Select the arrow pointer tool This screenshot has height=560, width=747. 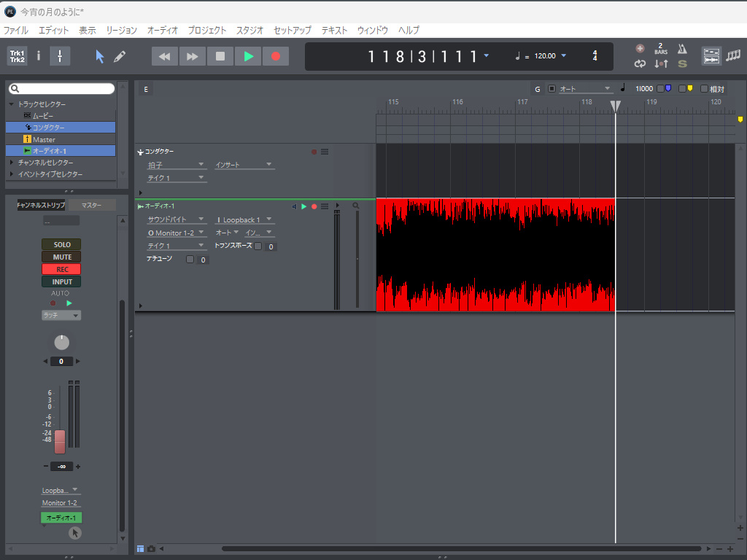pos(100,56)
